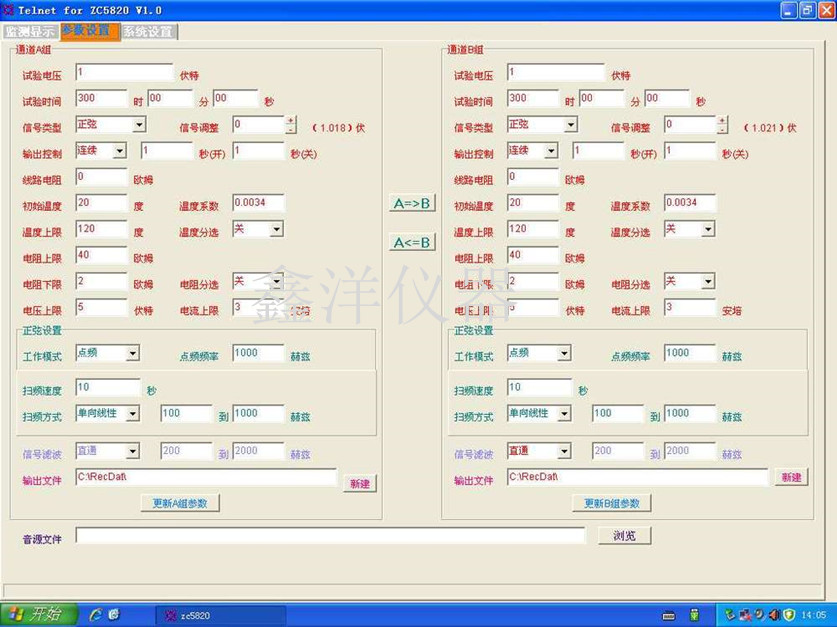The image size is (837, 627).
Task: Open group A 扫频方式 dropdown
Action: coord(133,414)
